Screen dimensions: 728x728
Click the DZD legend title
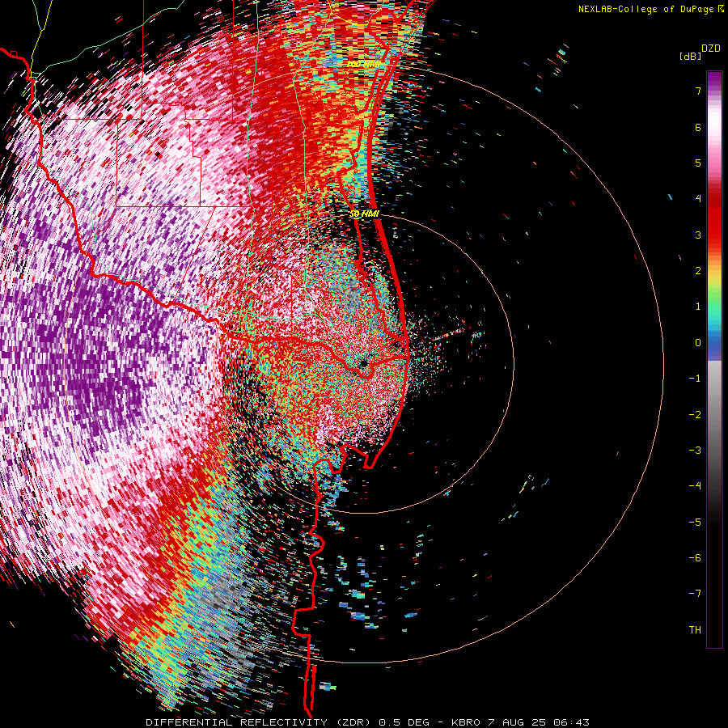(710, 49)
